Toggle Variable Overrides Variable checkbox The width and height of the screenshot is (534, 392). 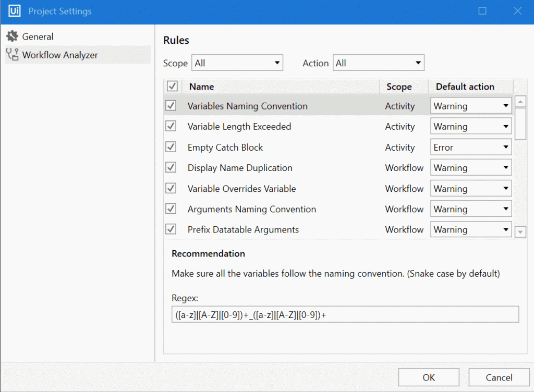[x=171, y=188]
